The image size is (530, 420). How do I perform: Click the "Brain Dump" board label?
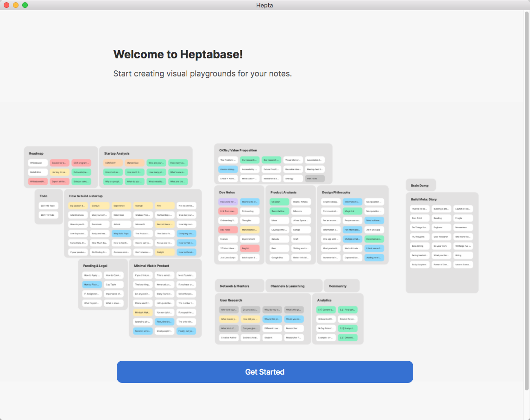coord(419,186)
